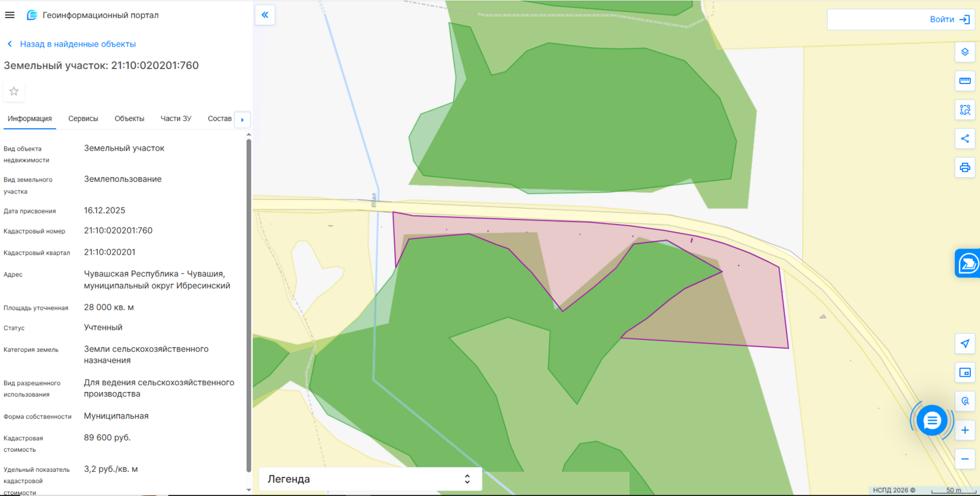Expand the Легенда panel

click(370, 479)
